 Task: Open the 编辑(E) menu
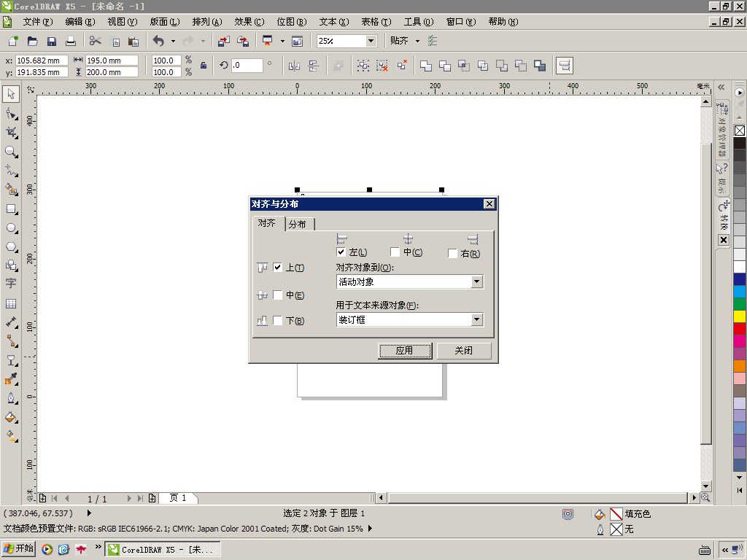(80, 22)
